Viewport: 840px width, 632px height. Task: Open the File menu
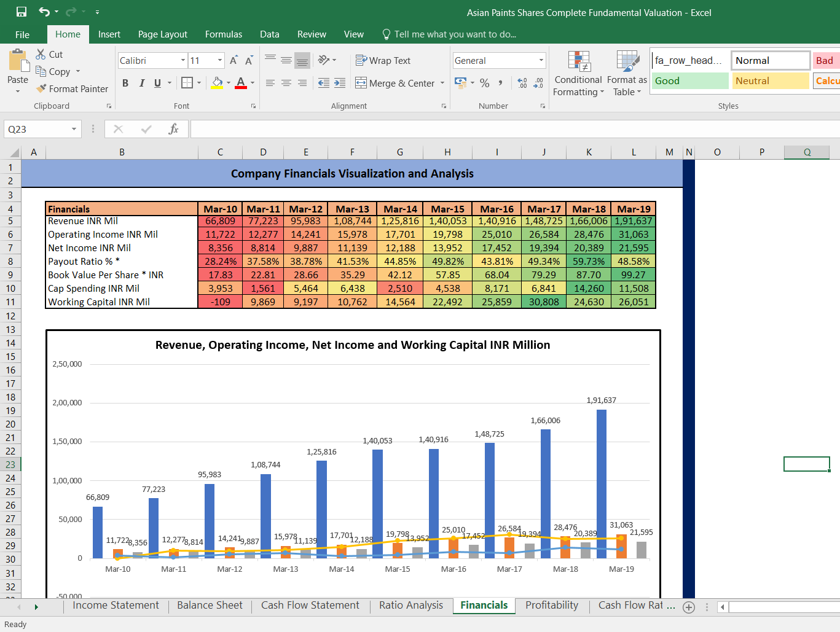(23, 34)
